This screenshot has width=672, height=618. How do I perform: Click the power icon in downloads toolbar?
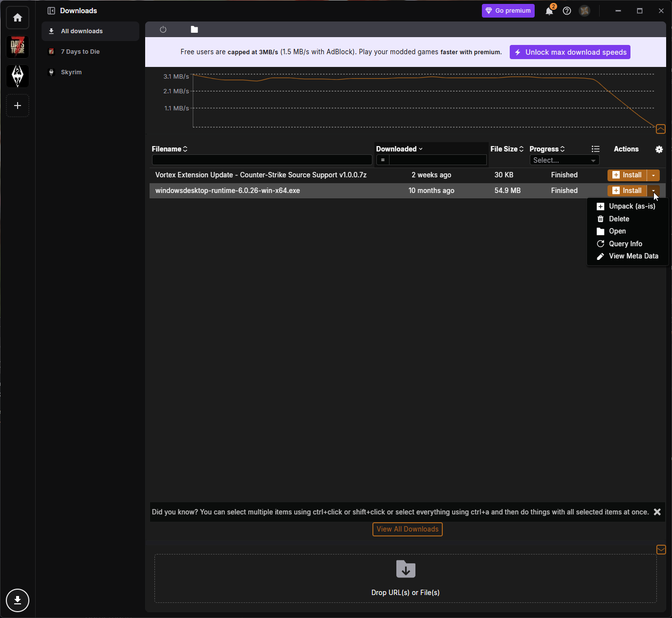(x=163, y=29)
